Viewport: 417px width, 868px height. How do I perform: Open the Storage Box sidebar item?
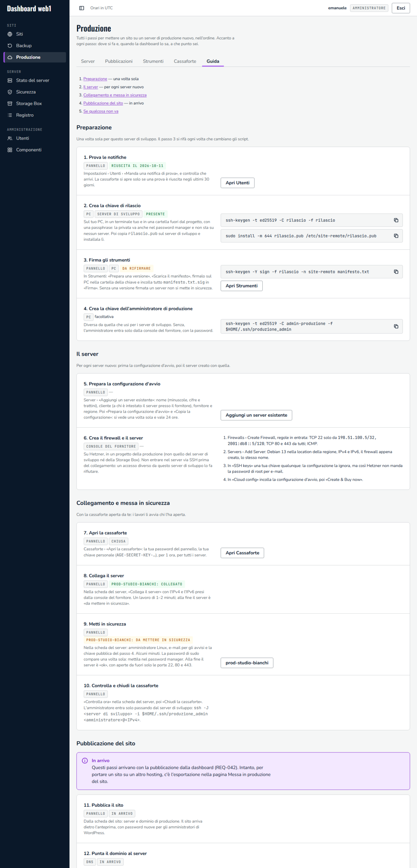[x=35, y=103]
